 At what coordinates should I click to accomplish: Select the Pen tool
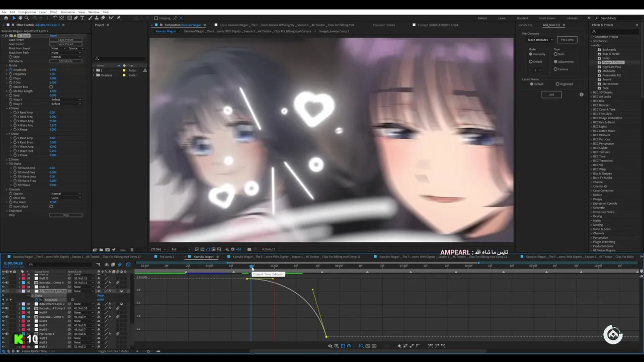pyautogui.click(x=76, y=18)
